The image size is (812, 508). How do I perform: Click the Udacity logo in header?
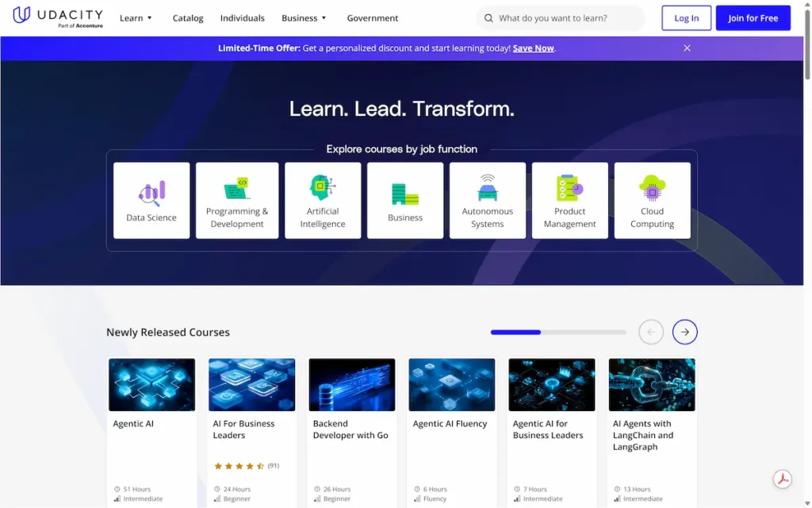[x=58, y=17]
